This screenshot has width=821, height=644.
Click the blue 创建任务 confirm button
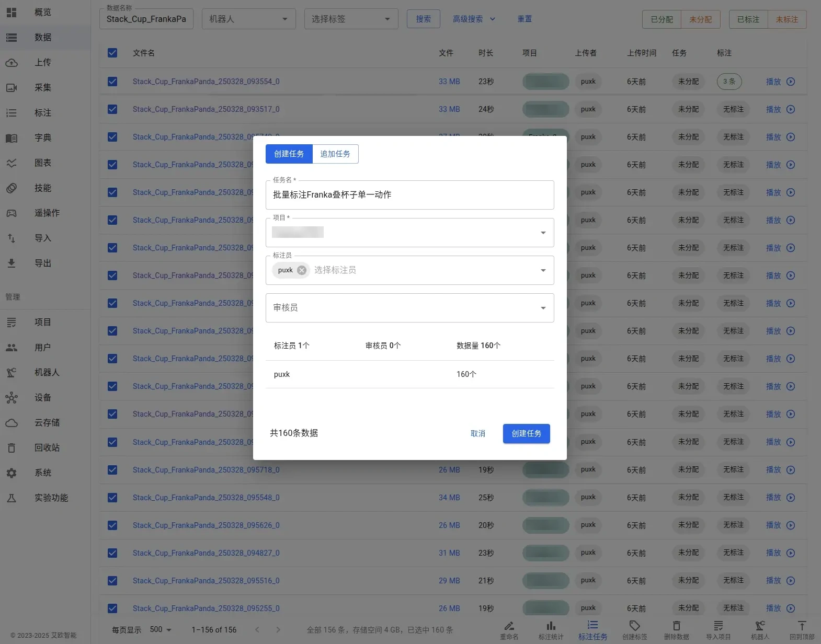click(527, 433)
